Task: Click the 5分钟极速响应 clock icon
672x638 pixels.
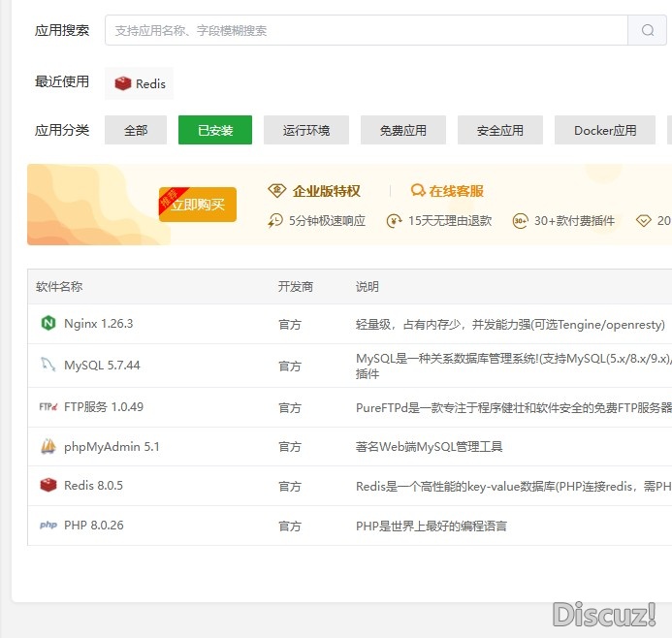Action: [x=275, y=221]
